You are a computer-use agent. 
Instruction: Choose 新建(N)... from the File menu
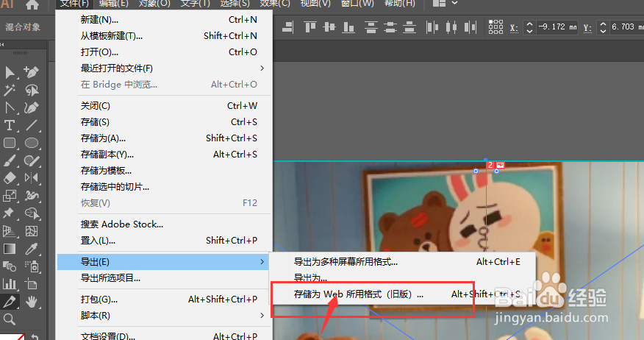[165, 20]
